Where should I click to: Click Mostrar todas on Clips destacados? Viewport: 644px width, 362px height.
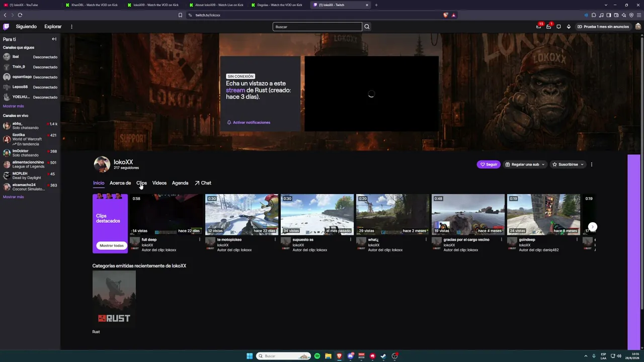point(111,245)
